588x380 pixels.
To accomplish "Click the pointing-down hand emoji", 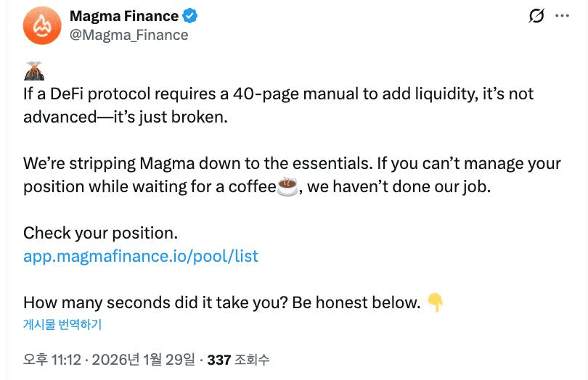I will coord(435,302).
